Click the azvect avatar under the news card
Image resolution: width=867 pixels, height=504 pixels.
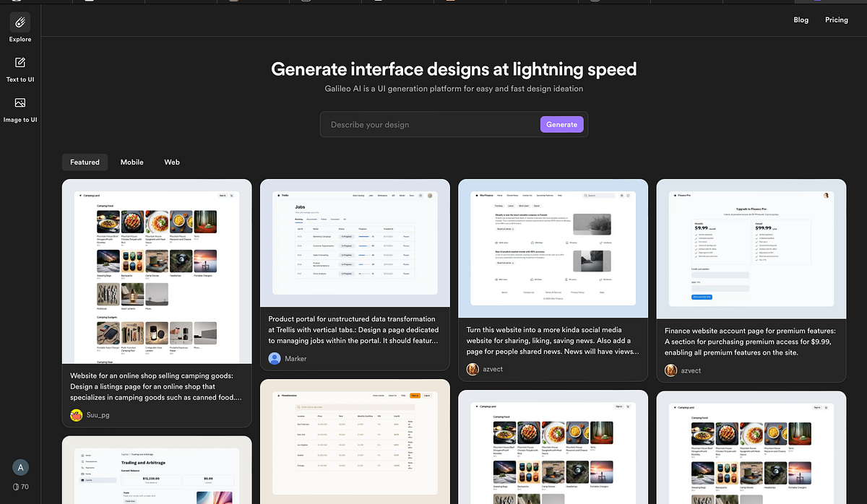473,369
